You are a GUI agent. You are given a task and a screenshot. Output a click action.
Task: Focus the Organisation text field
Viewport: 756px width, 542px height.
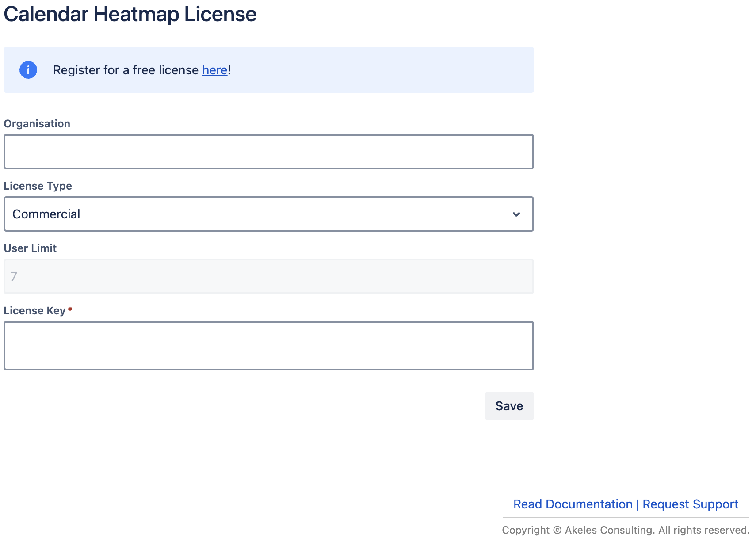pyautogui.click(x=268, y=152)
